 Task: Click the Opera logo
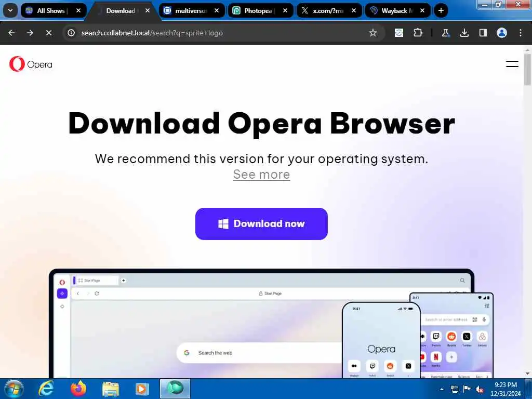(x=31, y=64)
